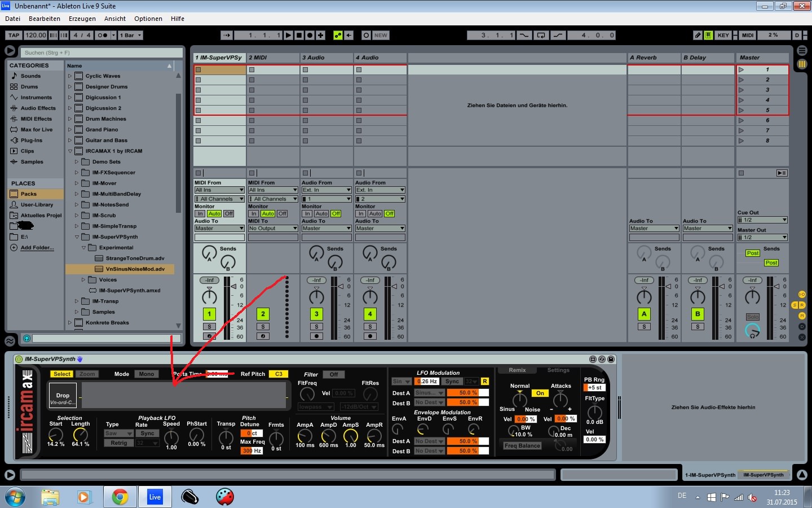Expand Voices folder in browser
Image resolution: width=812 pixels, height=508 pixels.
click(x=83, y=280)
